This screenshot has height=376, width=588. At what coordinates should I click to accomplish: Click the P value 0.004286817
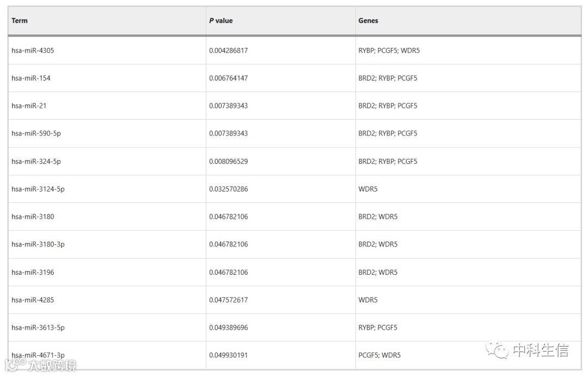coord(228,51)
